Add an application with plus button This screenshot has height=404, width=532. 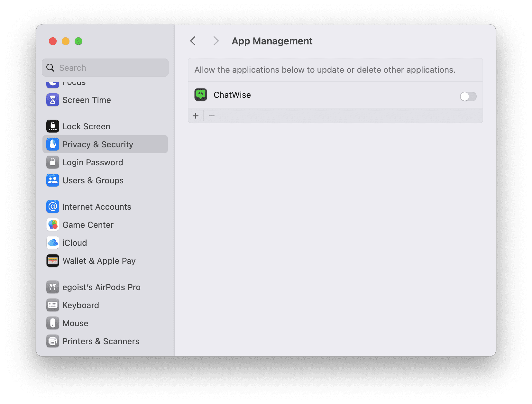point(196,116)
